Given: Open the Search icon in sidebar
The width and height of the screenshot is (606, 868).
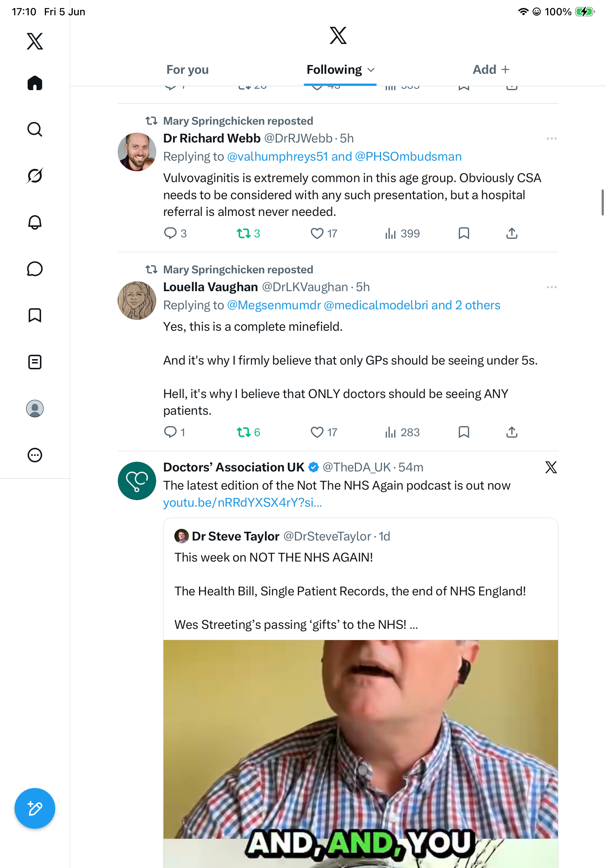Looking at the screenshot, I should coord(35,129).
